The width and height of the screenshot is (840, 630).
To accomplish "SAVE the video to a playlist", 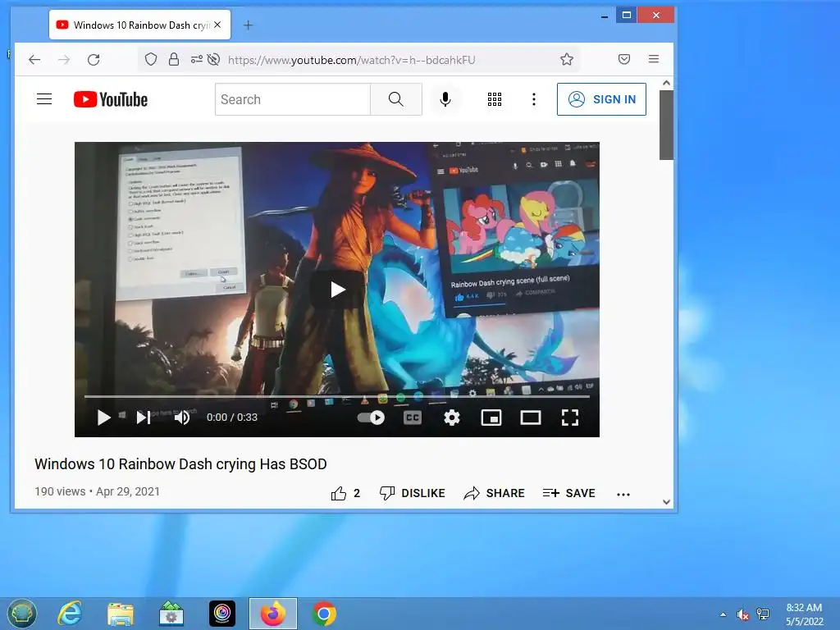I will [x=569, y=493].
